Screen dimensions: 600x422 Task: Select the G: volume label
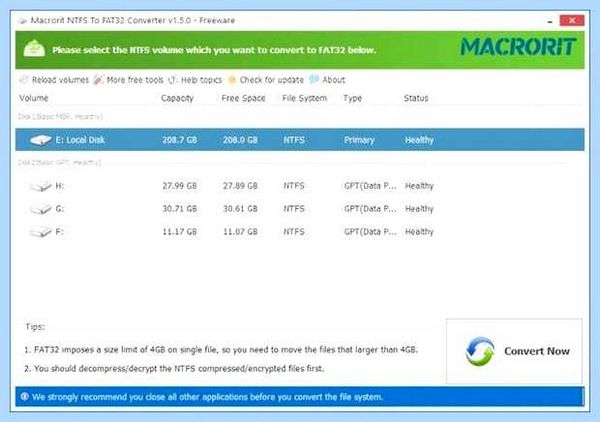60,209
